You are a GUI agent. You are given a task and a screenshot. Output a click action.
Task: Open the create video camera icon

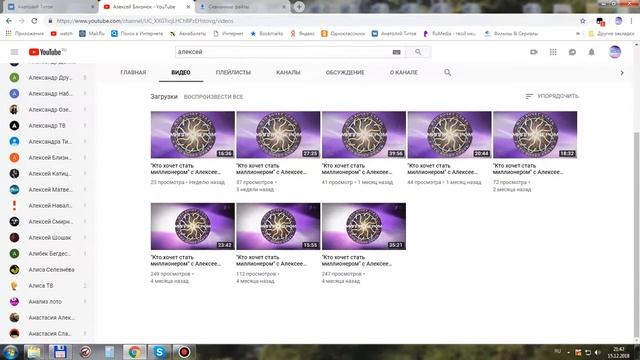tap(533, 52)
